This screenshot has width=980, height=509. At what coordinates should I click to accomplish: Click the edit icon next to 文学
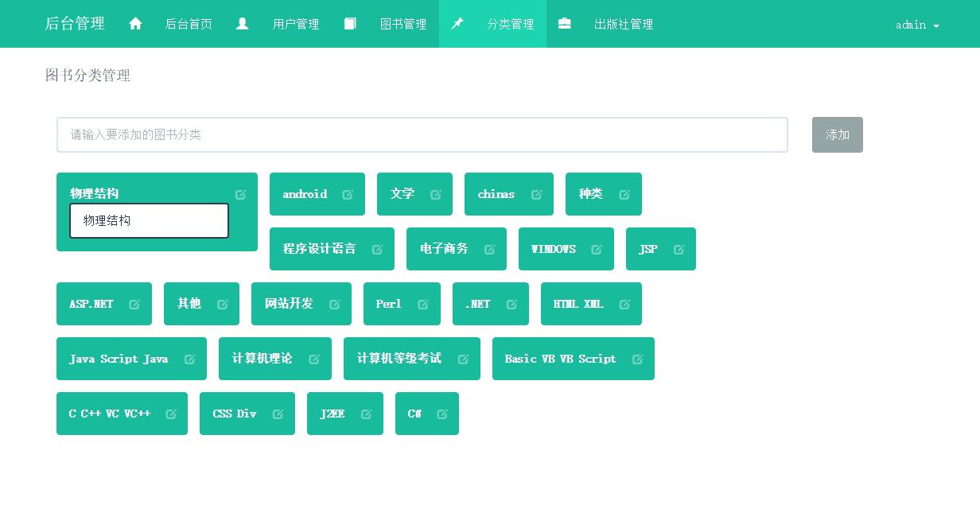click(436, 195)
